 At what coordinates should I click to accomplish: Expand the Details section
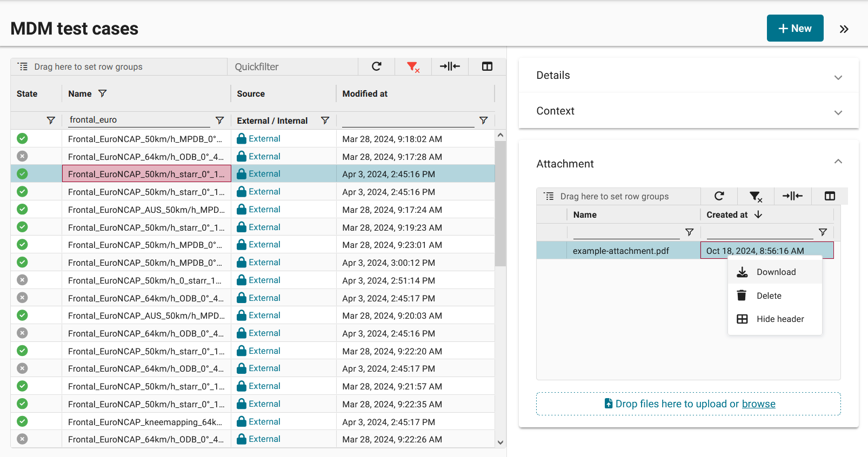click(689, 76)
